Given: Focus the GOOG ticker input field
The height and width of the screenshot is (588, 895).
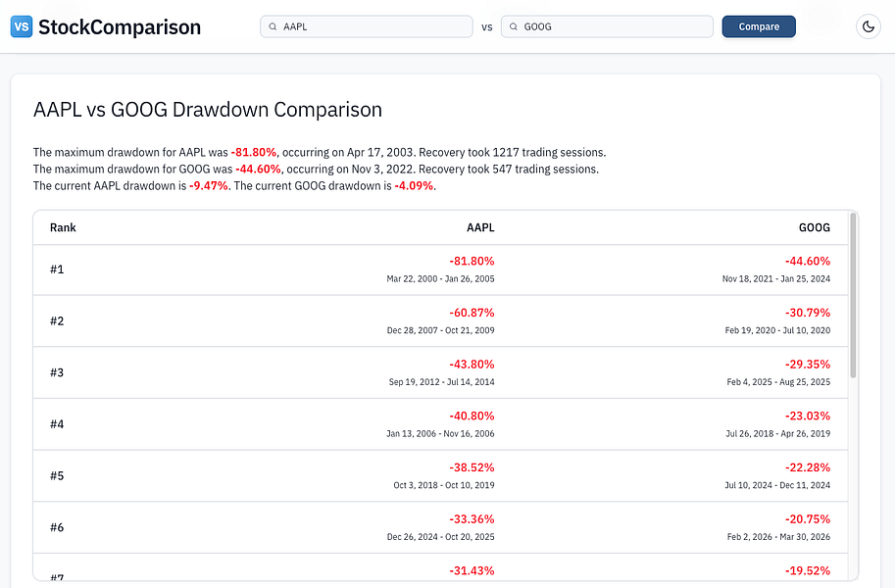Looking at the screenshot, I should pos(608,26).
